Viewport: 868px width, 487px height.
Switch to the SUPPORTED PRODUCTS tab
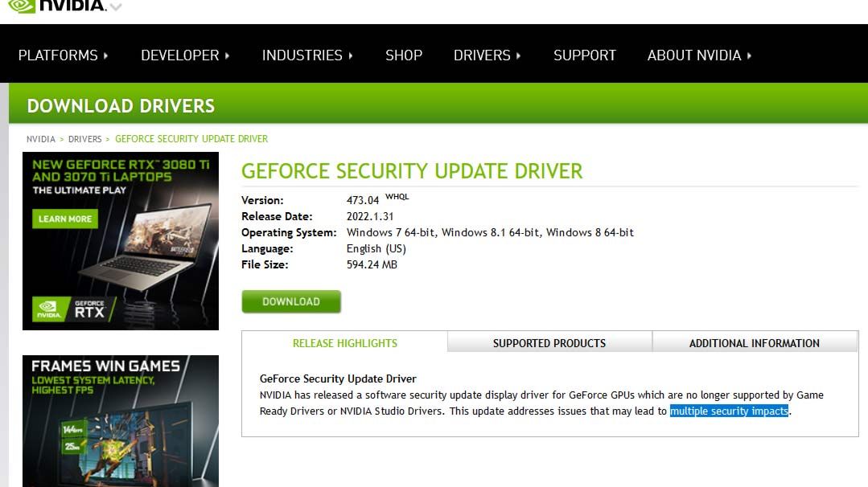pos(549,343)
